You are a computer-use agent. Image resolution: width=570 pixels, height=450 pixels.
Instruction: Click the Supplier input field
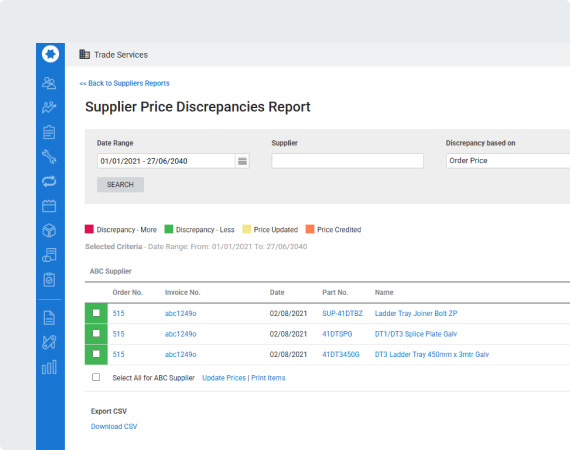348,161
